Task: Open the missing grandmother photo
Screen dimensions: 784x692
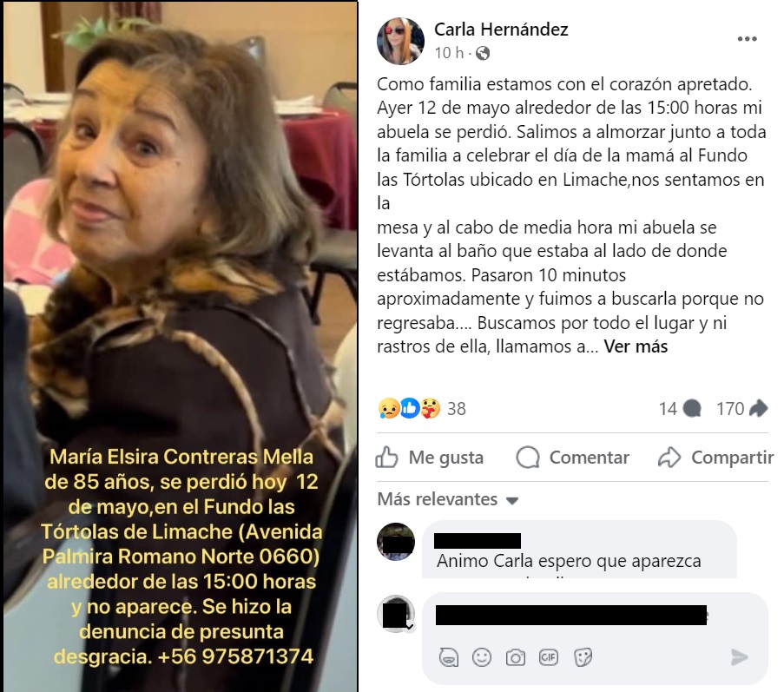Action: coord(180,346)
